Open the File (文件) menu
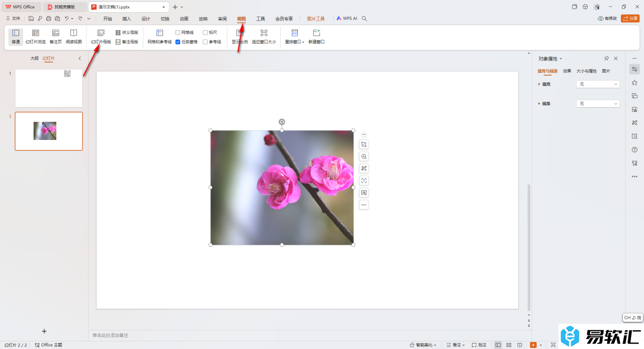Image resolution: width=644 pixels, height=349 pixels. [x=13, y=19]
